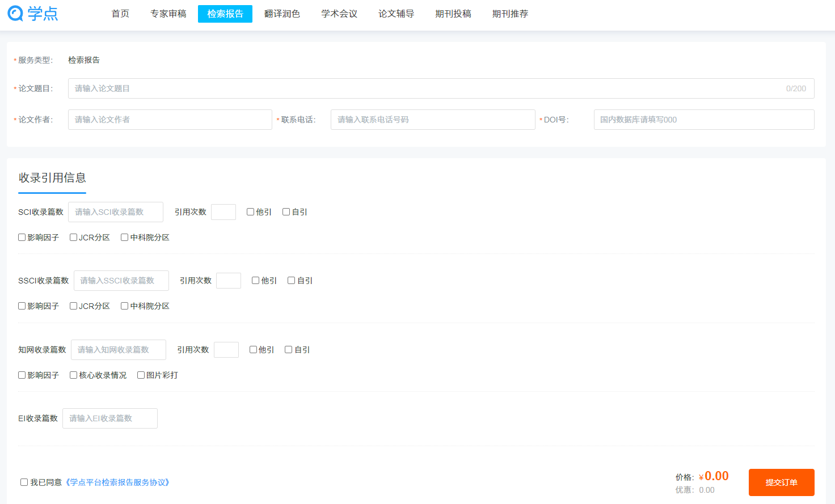Image resolution: width=835 pixels, height=504 pixels.
Task: Tick 中科院分区 under SSCI section
Action: point(124,306)
